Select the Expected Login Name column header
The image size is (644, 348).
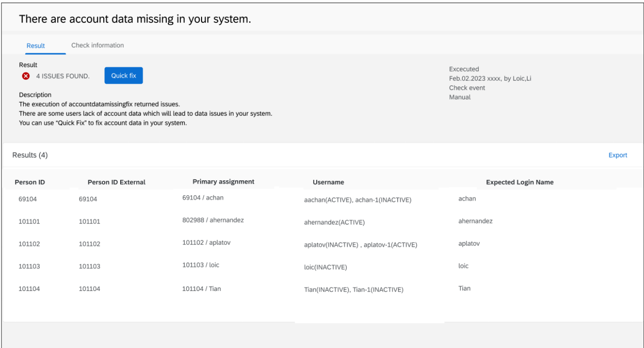click(520, 182)
